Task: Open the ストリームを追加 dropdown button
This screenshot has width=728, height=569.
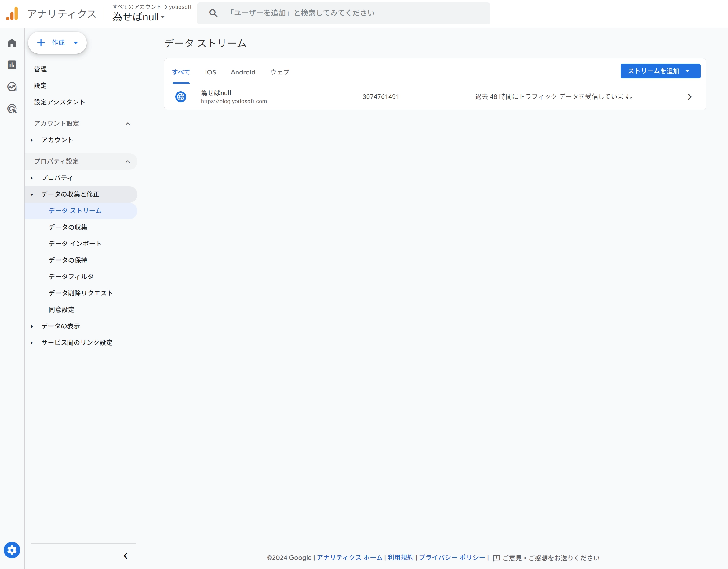Action: (x=660, y=71)
